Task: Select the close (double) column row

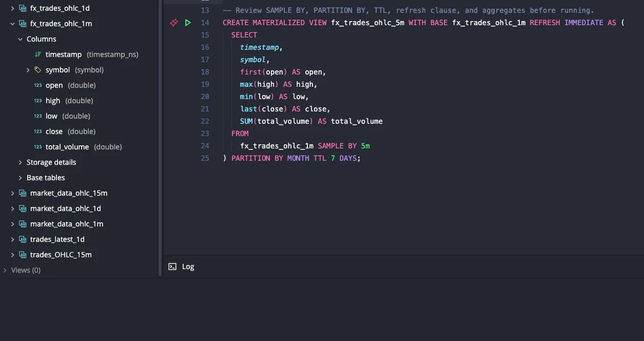Action: (x=79, y=131)
